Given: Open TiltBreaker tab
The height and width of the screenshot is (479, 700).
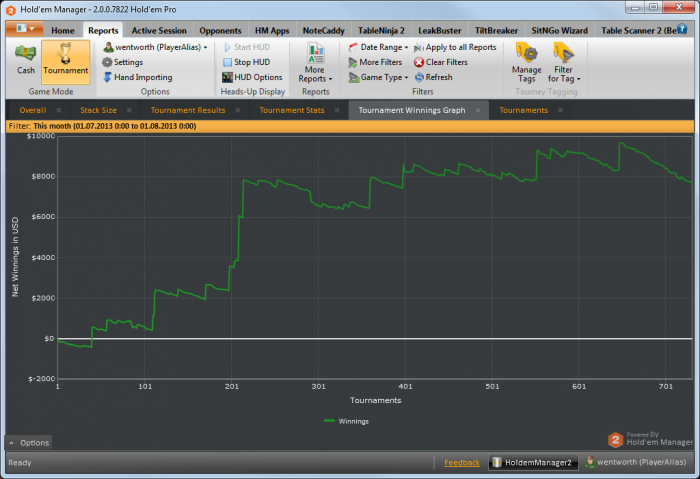Looking at the screenshot, I should click(496, 30).
